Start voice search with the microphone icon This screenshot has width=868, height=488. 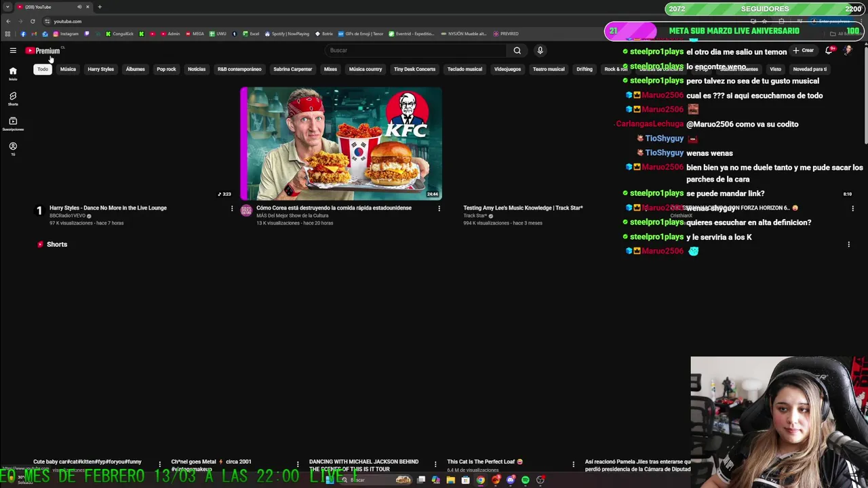pyautogui.click(x=540, y=50)
